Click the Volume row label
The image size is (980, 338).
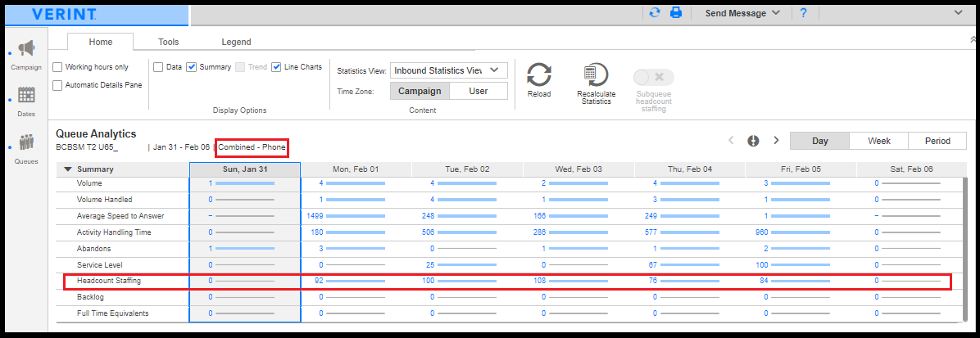tap(89, 183)
